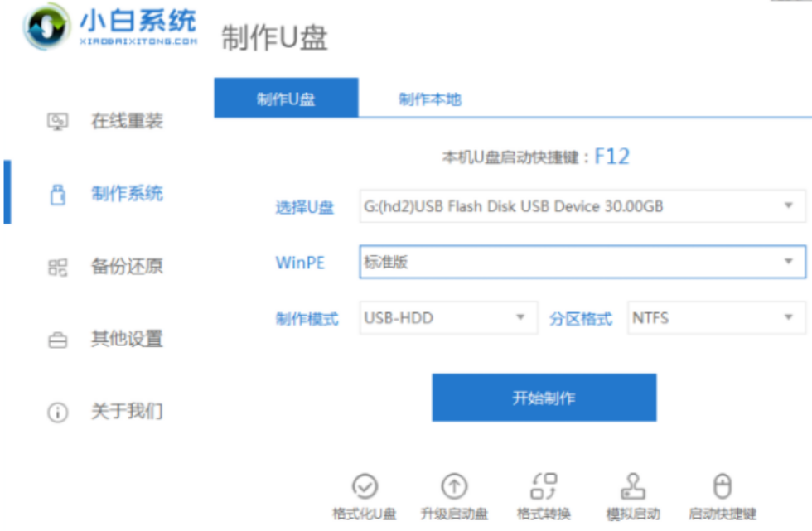Expand the U盘 selector arrow
The height and width of the screenshot is (531, 812).
(788, 205)
